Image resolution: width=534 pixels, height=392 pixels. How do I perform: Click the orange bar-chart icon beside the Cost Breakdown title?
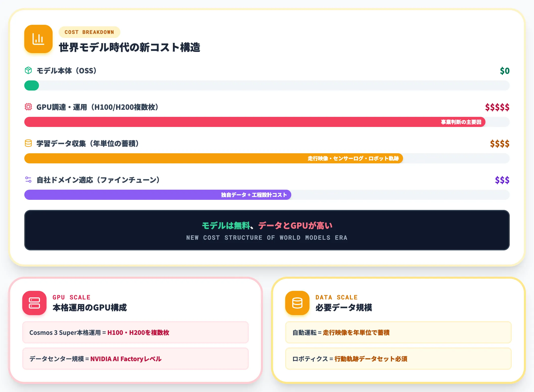pos(38,39)
